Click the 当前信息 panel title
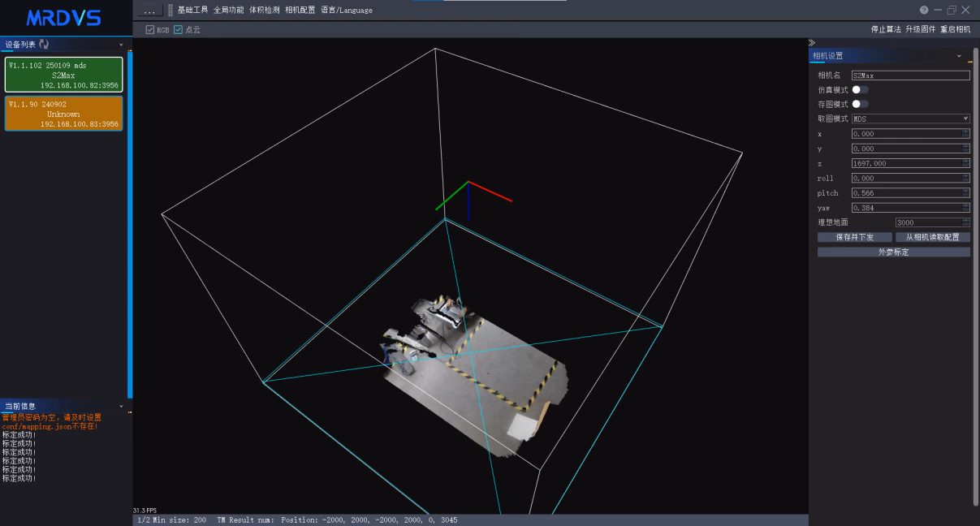 [20, 406]
